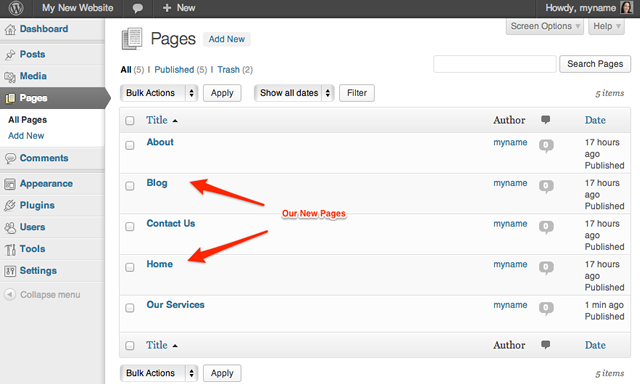Click the Pages sidebar icon
Viewport: 640px width, 384px height.
point(10,98)
